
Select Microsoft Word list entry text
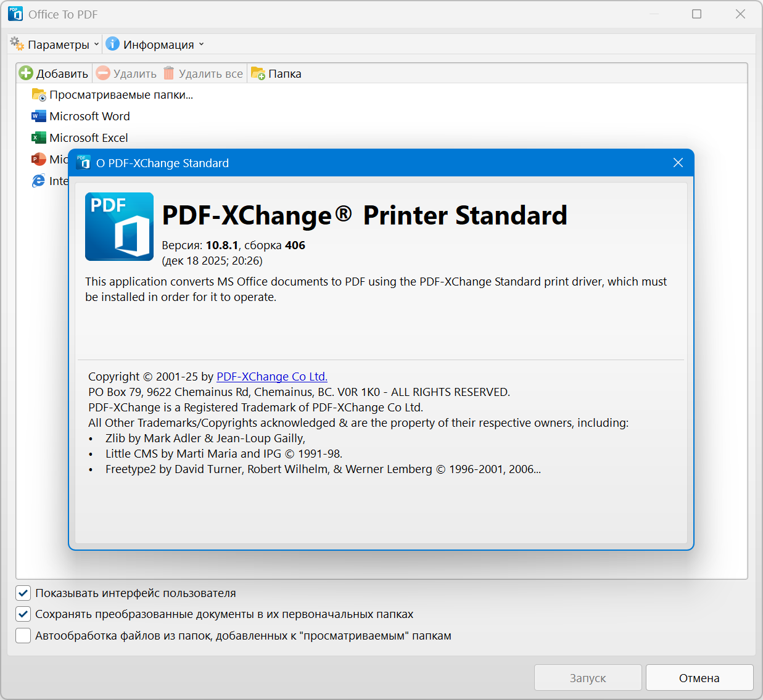coord(89,116)
